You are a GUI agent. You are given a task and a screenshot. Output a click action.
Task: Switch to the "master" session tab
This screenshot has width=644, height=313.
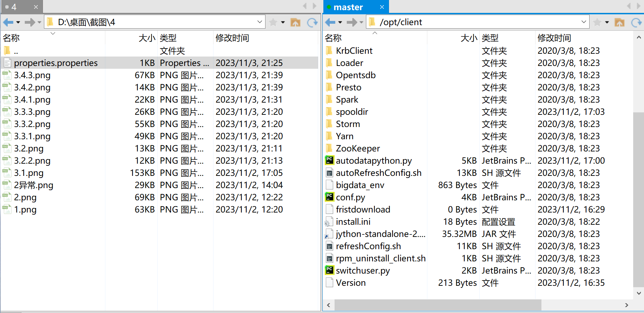(x=356, y=7)
